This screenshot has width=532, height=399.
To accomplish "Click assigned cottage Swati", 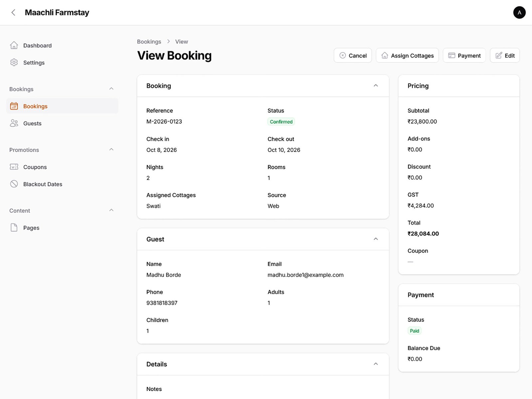I will (153, 206).
